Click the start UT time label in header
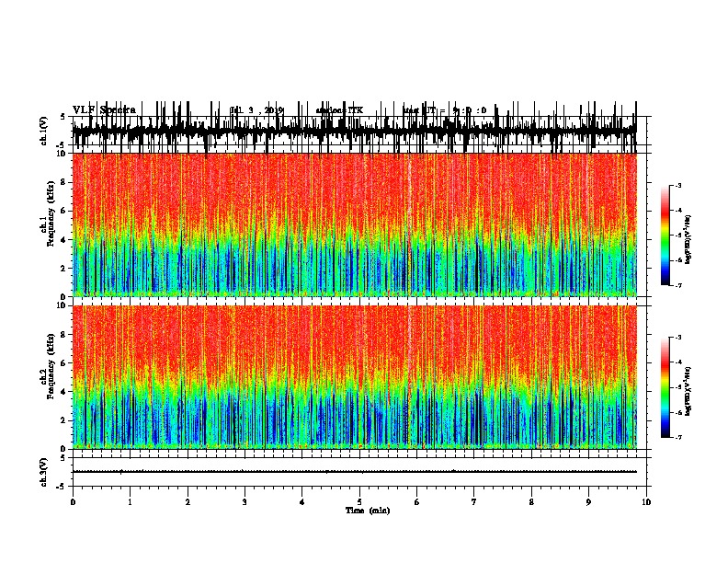Screen dimensions: 728x563 tap(444, 110)
